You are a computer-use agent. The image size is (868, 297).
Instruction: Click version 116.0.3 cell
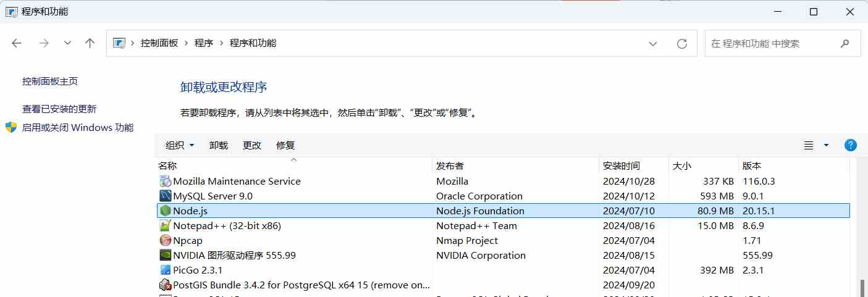click(x=759, y=181)
